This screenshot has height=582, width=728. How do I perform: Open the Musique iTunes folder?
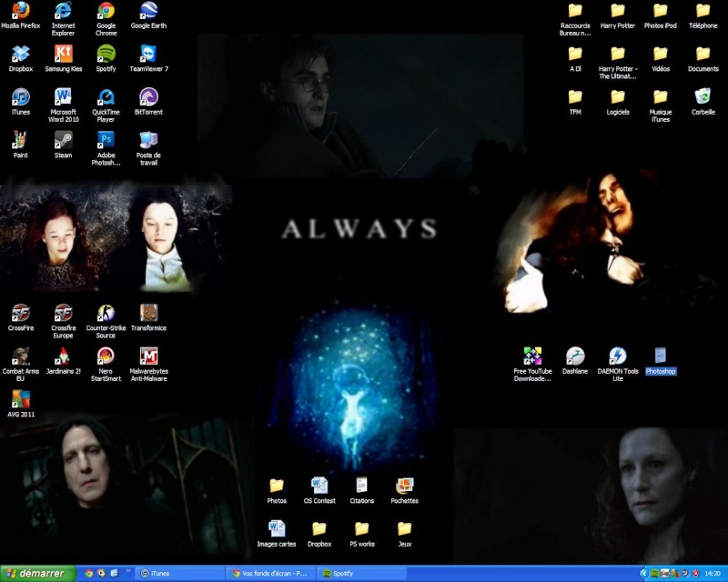click(x=661, y=105)
